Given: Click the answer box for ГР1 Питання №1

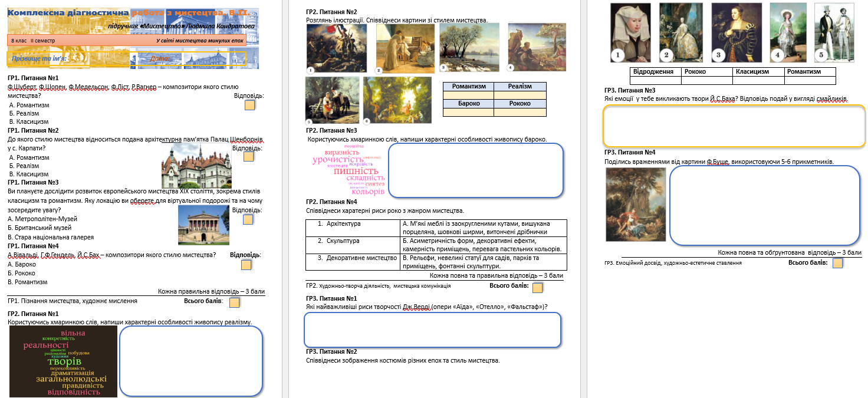Looking at the screenshot, I should pyautogui.click(x=249, y=106).
